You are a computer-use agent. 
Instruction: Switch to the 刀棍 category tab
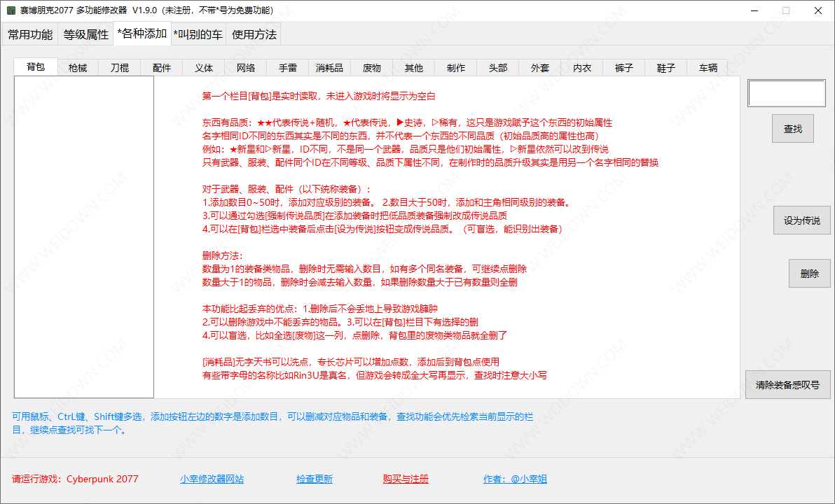pyautogui.click(x=119, y=68)
